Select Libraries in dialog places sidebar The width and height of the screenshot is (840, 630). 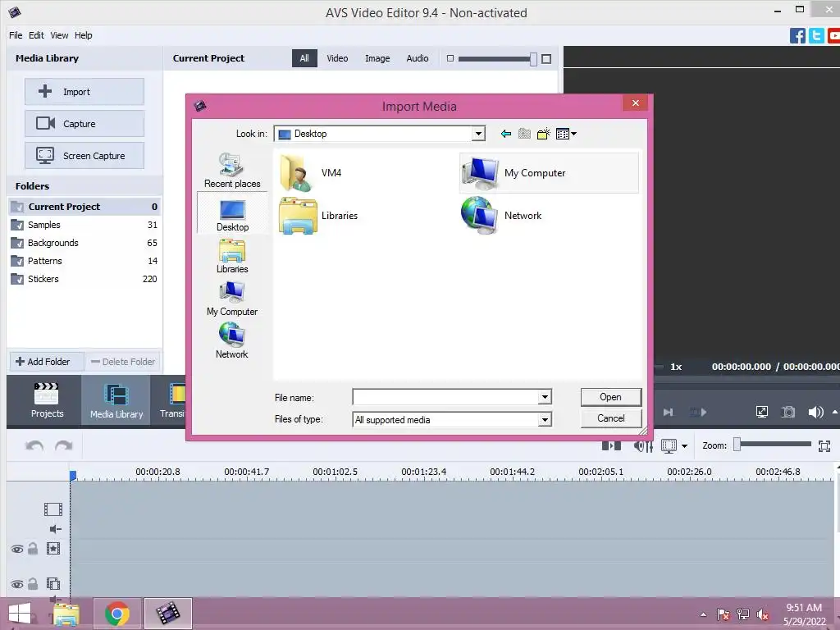[x=232, y=256]
